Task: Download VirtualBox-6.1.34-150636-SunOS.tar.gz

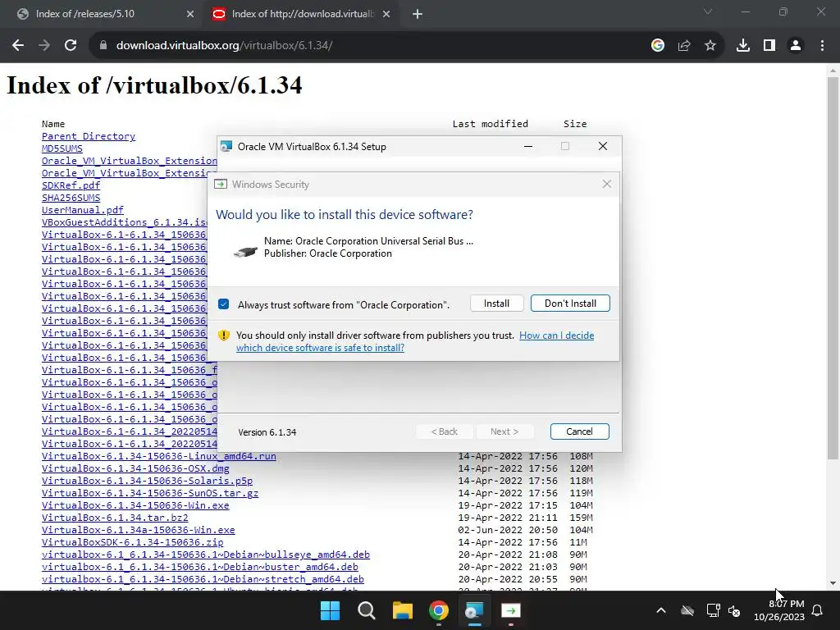Action: coord(150,493)
